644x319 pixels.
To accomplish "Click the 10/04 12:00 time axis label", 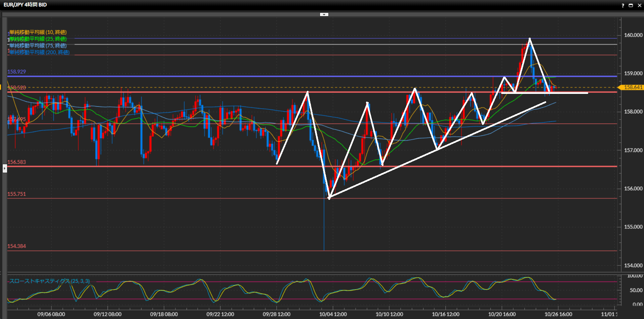I will [333, 314].
